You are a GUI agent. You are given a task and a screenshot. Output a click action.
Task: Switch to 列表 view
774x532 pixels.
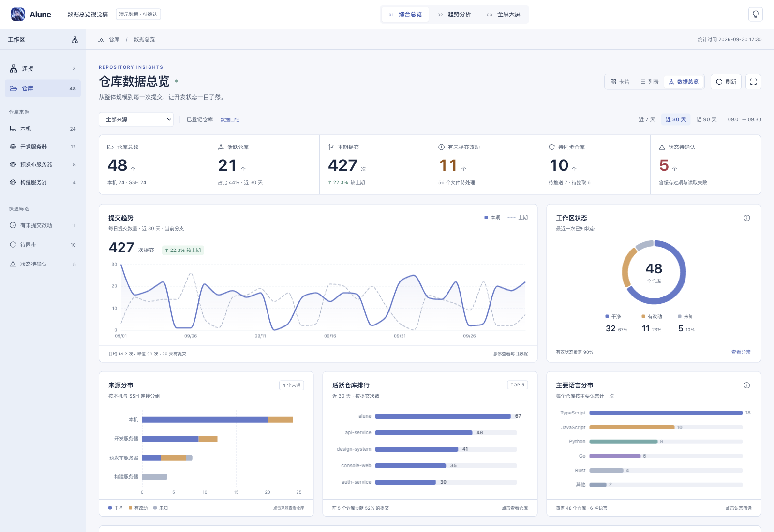(x=649, y=82)
